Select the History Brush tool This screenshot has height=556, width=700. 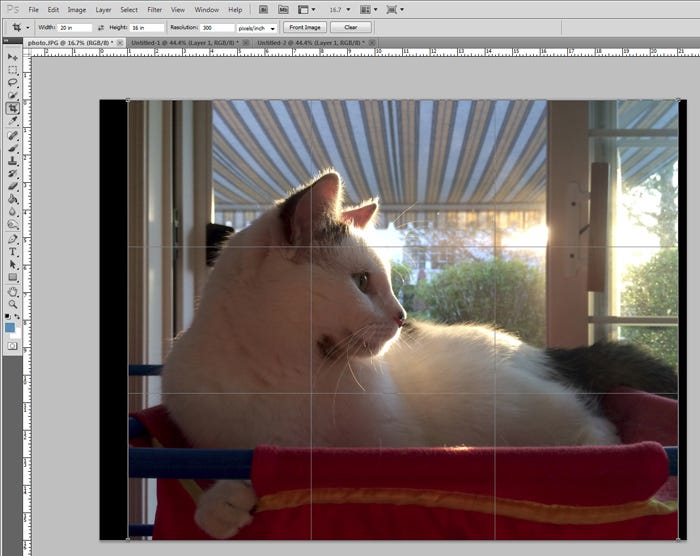(x=12, y=174)
